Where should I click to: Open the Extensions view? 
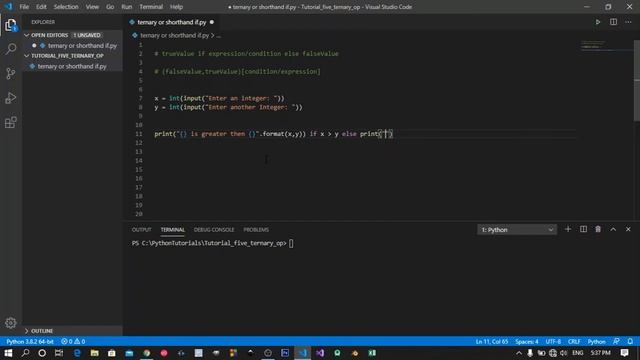click(x=11, y=122)
